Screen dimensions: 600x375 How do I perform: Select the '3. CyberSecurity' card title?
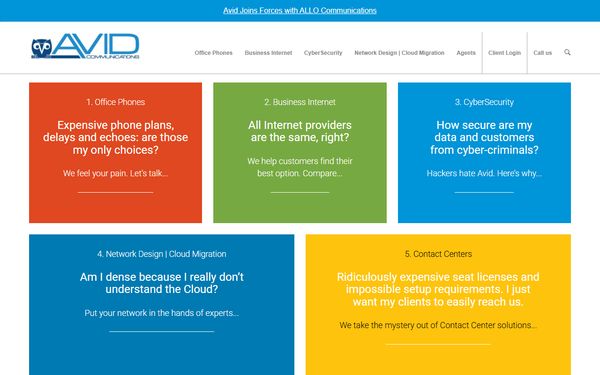click(484, 102)
